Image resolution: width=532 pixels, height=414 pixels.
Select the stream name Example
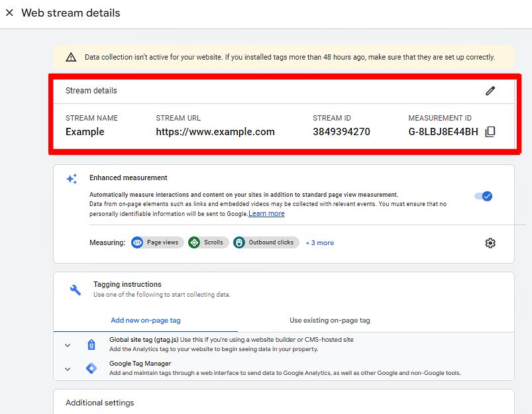tap(85, 132)
